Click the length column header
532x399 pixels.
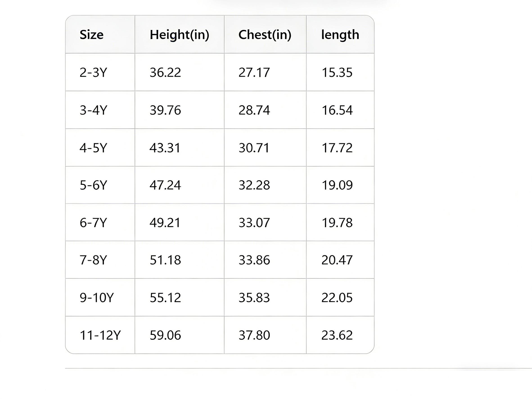(x=340, y=35)
